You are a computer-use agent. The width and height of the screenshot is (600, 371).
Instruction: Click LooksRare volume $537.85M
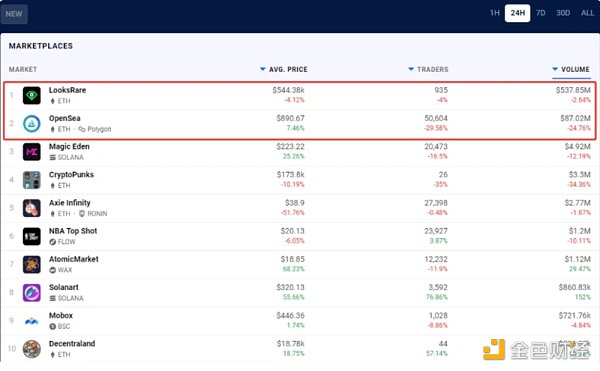coord(573,90)
